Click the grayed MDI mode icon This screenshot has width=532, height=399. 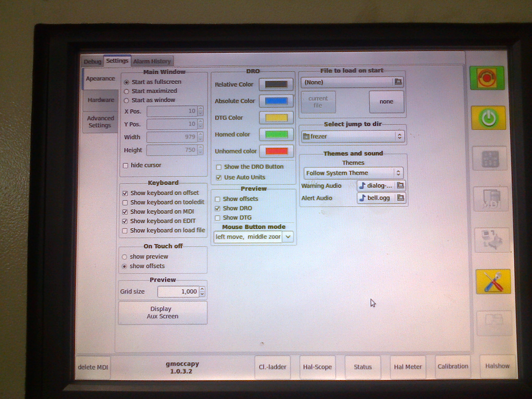pyautogui.click(x=491, y=199)
